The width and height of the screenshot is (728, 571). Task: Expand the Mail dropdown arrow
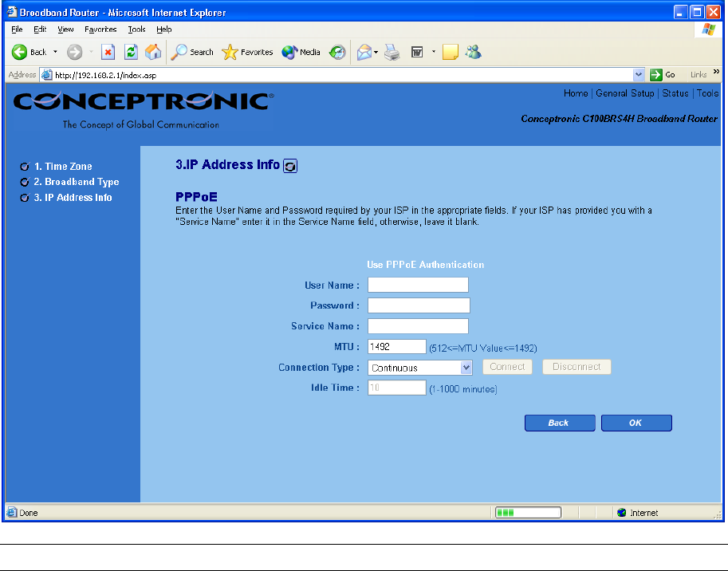click(376, 52)
